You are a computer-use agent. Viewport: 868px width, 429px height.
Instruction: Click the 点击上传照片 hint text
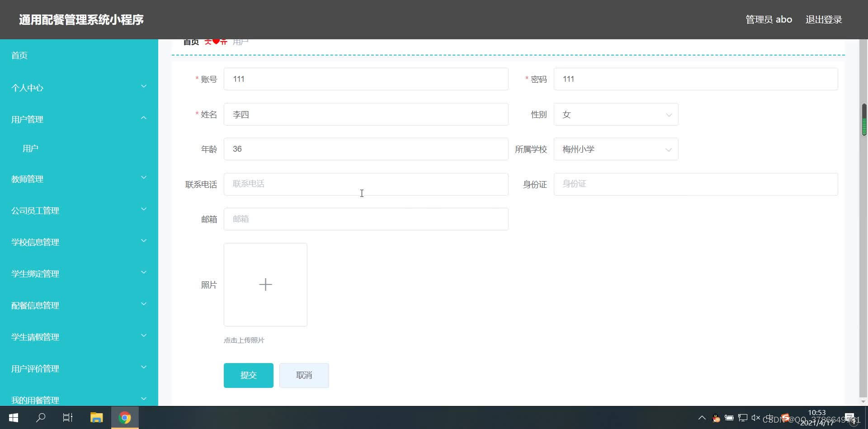point(244,340)
